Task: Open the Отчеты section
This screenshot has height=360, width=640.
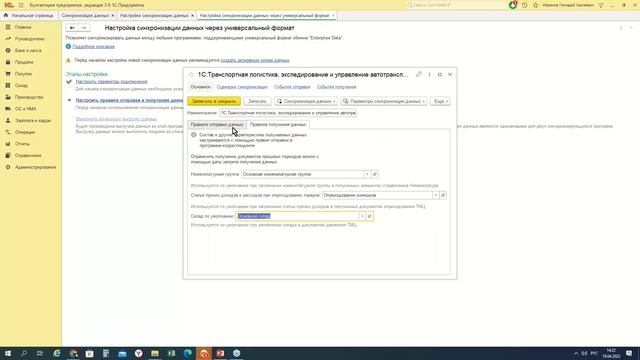Action: tap(22, 144)
